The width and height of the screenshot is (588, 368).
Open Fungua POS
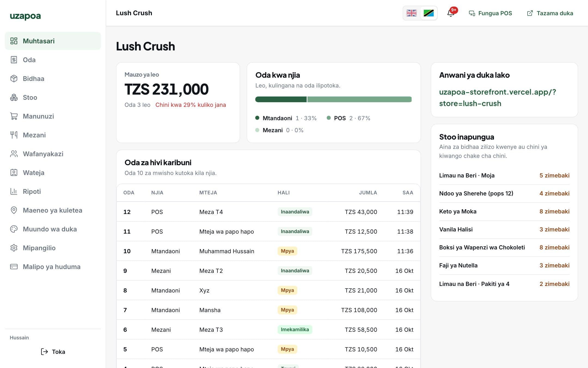[491, 13]
